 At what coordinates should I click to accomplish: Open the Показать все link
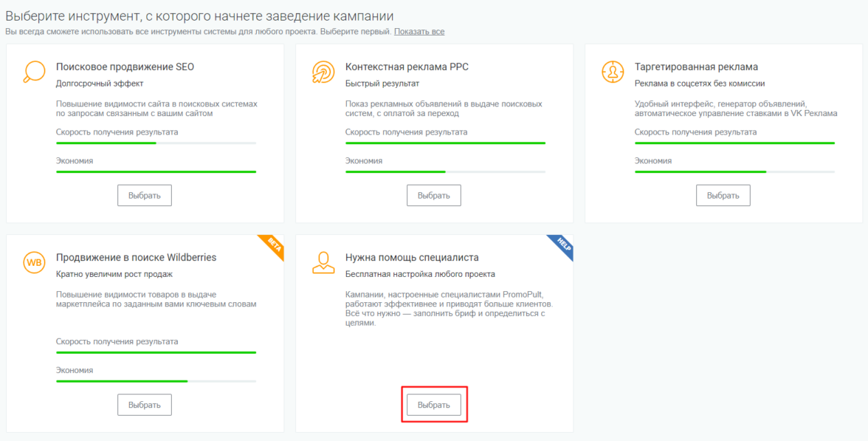coord(419,32)
